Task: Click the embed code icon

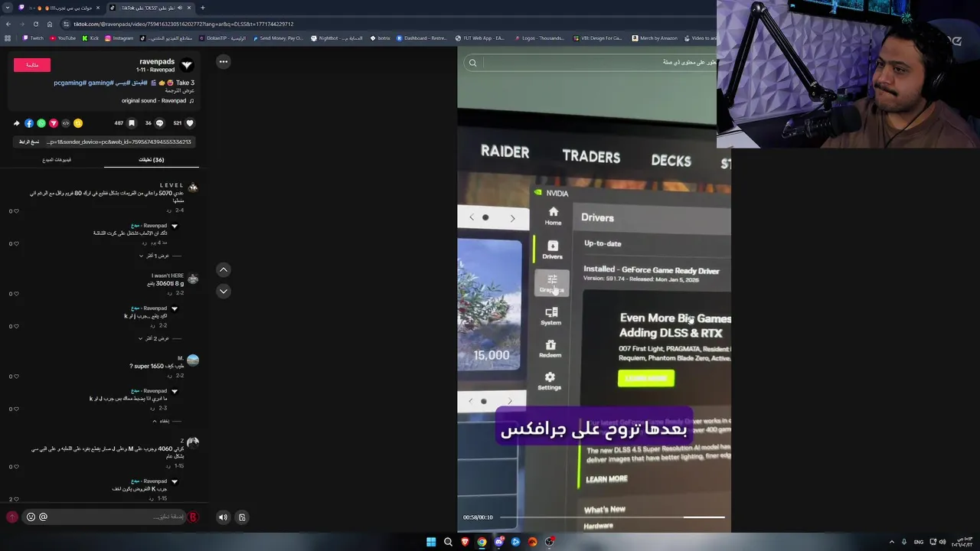Action: coord(66,123)
